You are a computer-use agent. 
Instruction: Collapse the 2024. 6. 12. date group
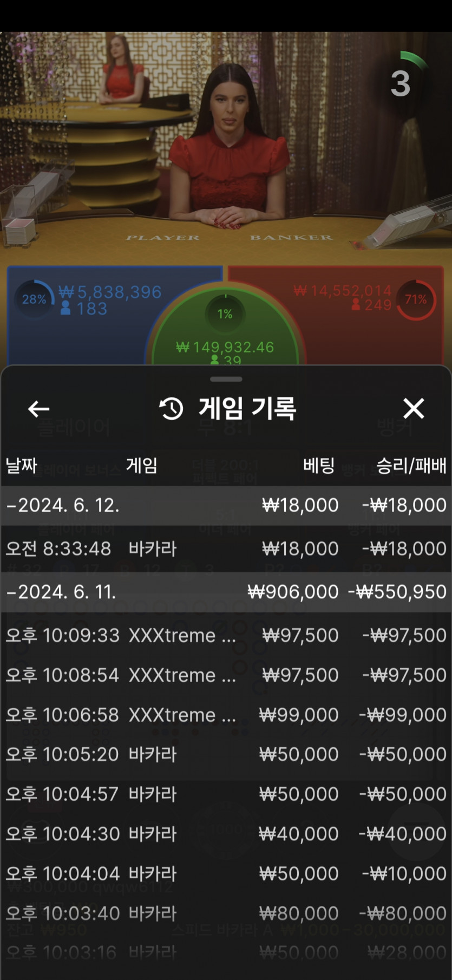[226, 505]
